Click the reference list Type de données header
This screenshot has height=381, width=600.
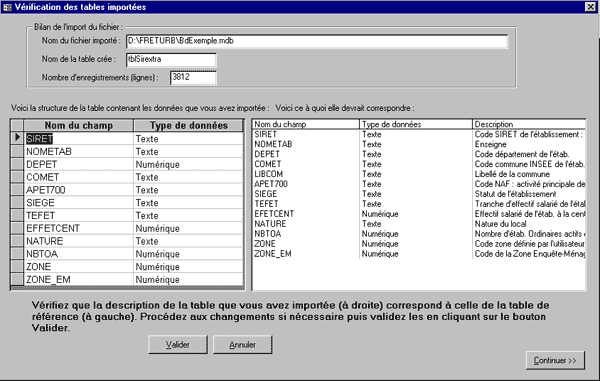point(416,124)
